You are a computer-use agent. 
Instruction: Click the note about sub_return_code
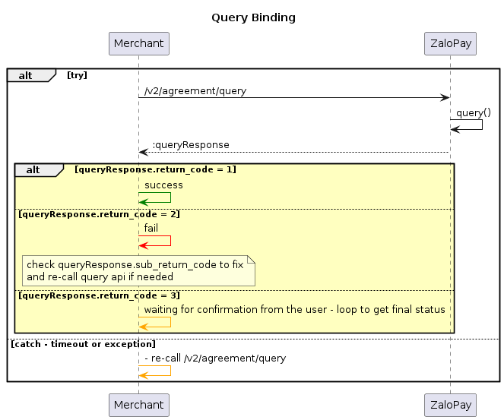(x=138, y=270)
